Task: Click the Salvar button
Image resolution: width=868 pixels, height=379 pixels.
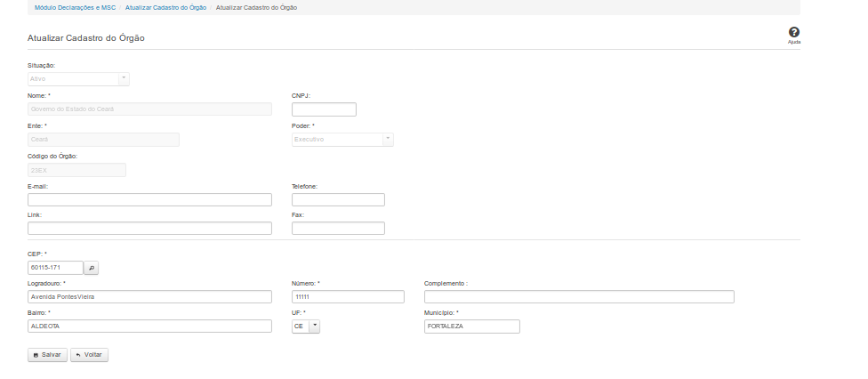Action: (x=47, y=355)
